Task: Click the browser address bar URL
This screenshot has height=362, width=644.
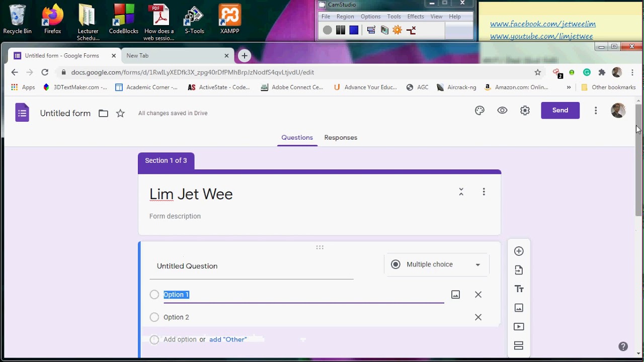Action: tap(193, 72)
